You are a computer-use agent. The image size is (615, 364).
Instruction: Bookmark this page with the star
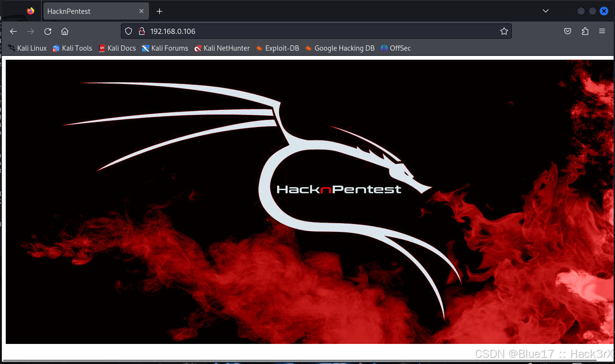point(504,31)
